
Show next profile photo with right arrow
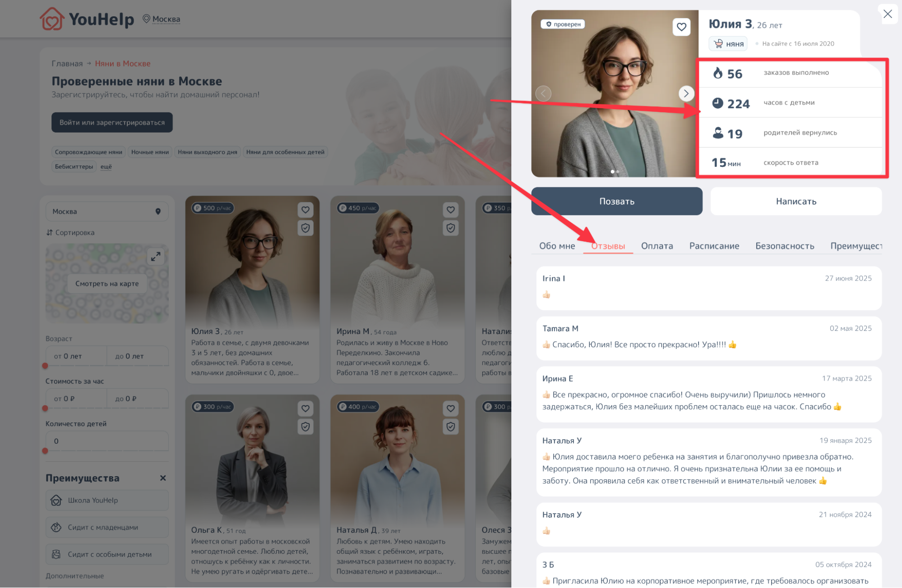686,93
